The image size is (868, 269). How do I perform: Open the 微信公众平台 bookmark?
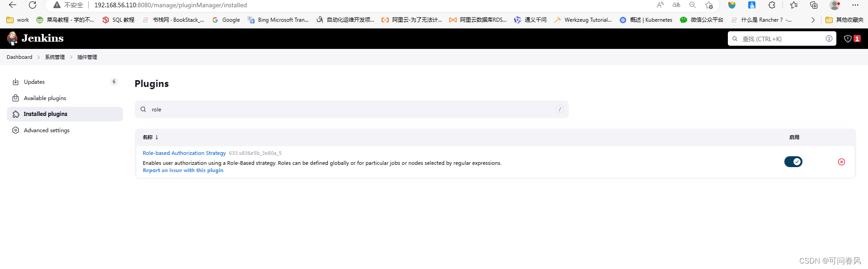coord(702,20)
